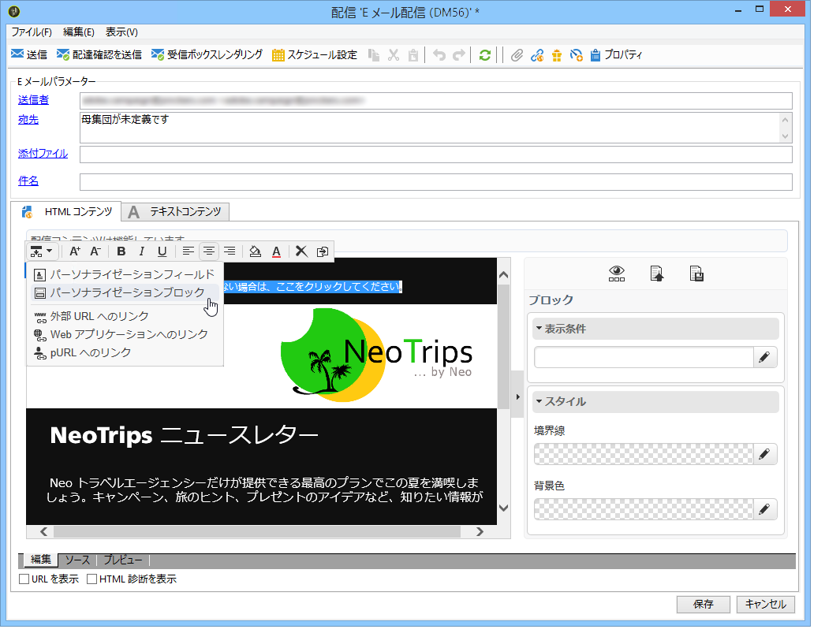Select 外部 URL へのリンク menu item
The height and width of the screenshot is (644, 840).
coord(125,316)
